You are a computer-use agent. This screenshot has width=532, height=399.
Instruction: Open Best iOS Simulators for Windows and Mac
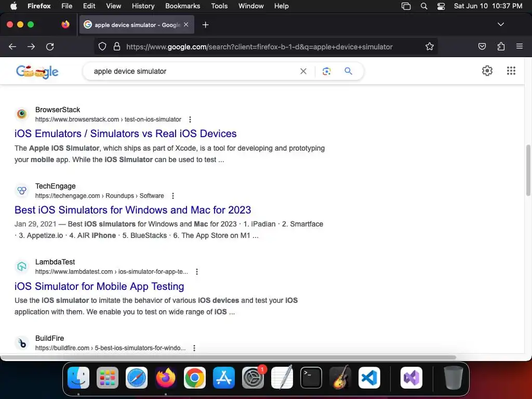[132, 210]
